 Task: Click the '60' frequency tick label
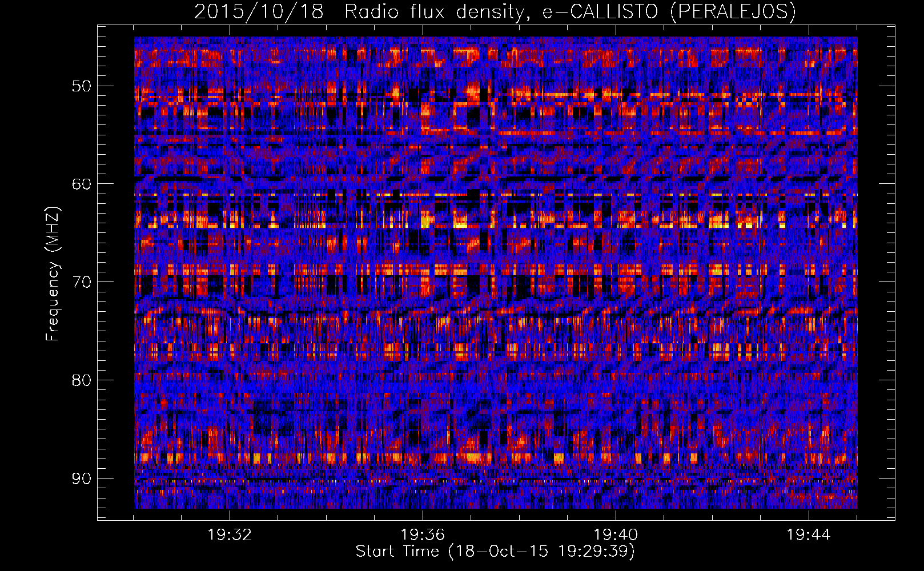coord(81,184)
